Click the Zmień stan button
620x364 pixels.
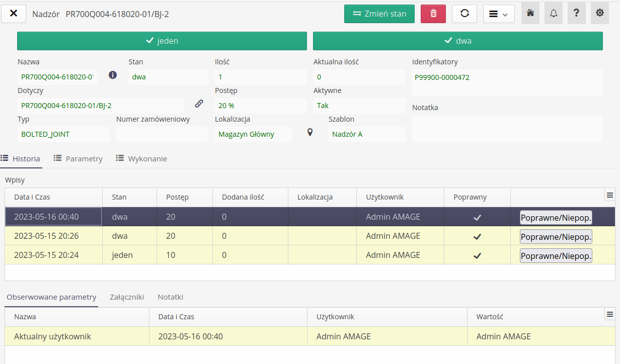pyautogui.click(x=379, y=14)
